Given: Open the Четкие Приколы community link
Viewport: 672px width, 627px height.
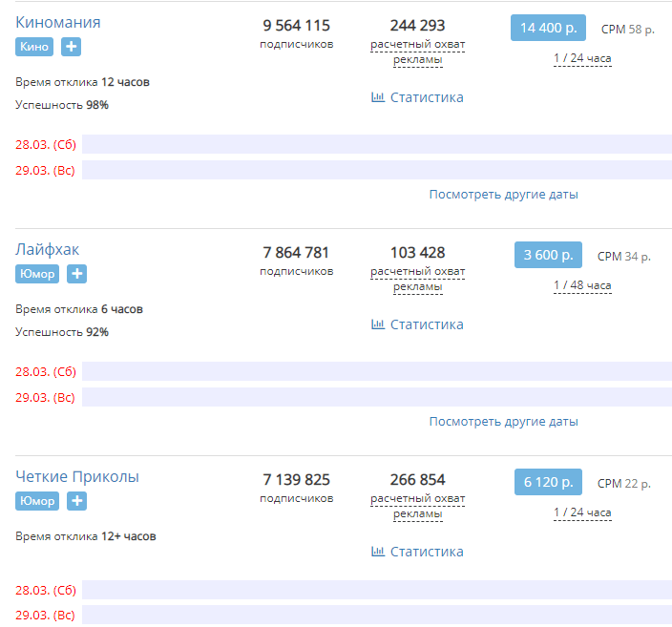Looking at the screenshot, I should coord(77,476).
